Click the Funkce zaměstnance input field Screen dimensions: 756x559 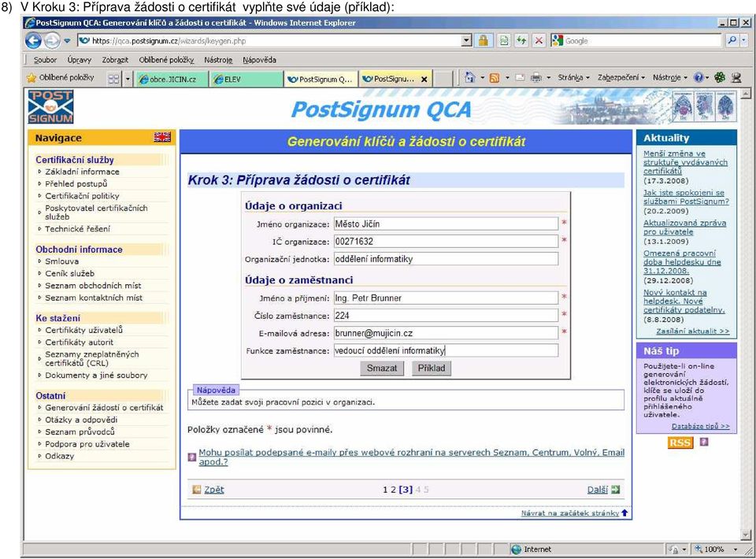click(446, 350)
